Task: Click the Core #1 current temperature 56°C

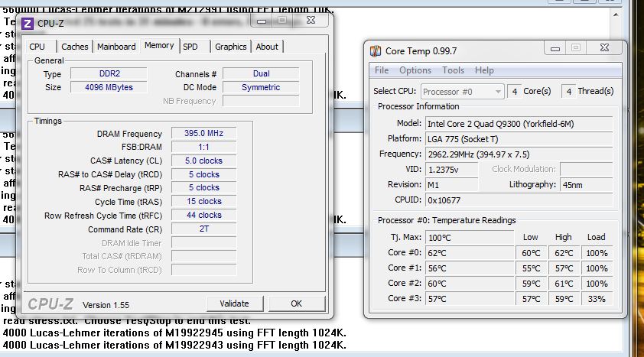Action: (x=470, y=268)
